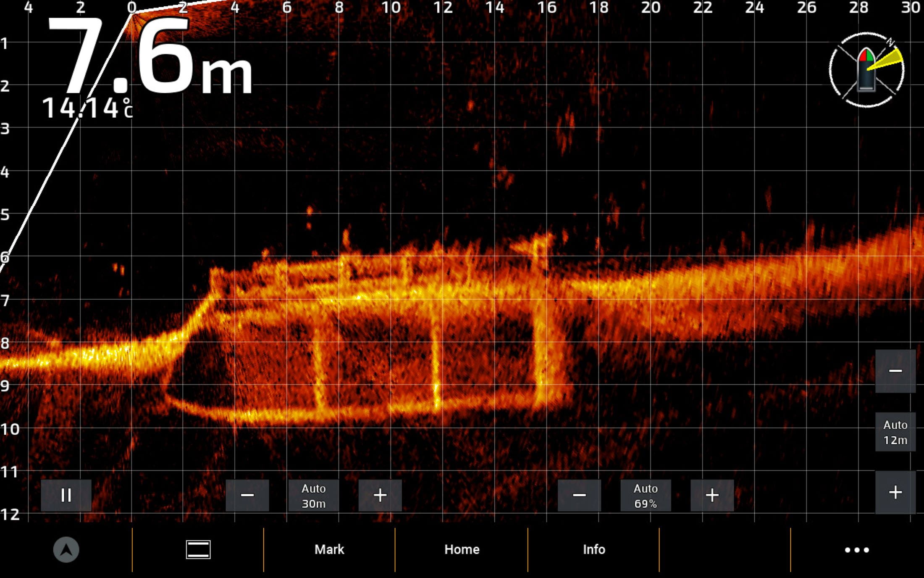Pause the live sonar with the pause button
Viewport: 924px width, 578px height.
pyautogui.click(x=66, y=495)
